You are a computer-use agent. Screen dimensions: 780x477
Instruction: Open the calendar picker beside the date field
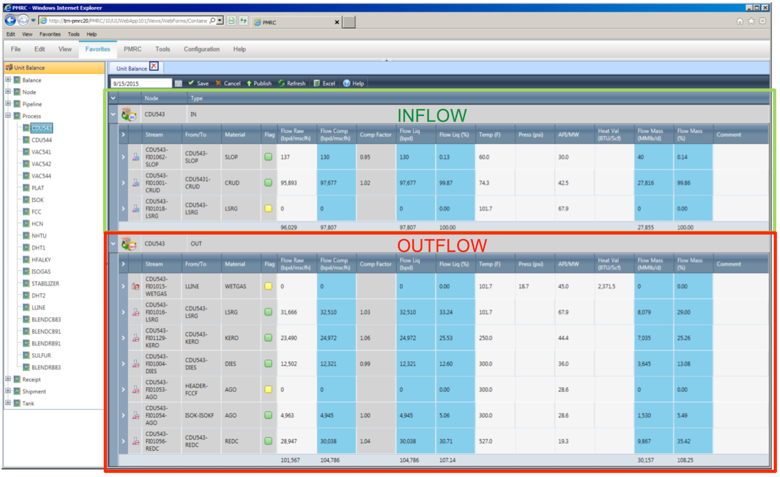[179, 83]
